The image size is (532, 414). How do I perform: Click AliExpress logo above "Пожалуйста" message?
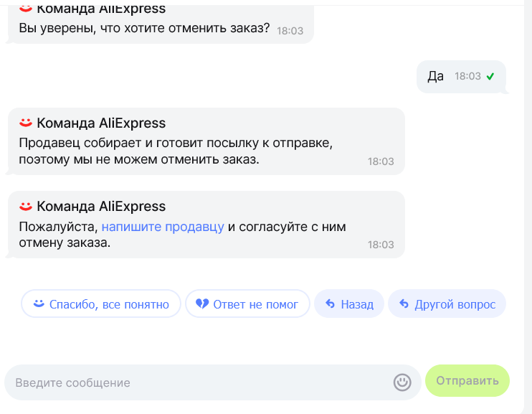click(x=26, y=206)
